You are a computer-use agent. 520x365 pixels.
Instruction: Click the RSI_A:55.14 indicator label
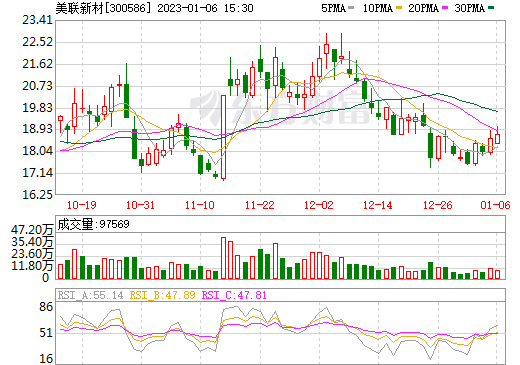point(90,295)
